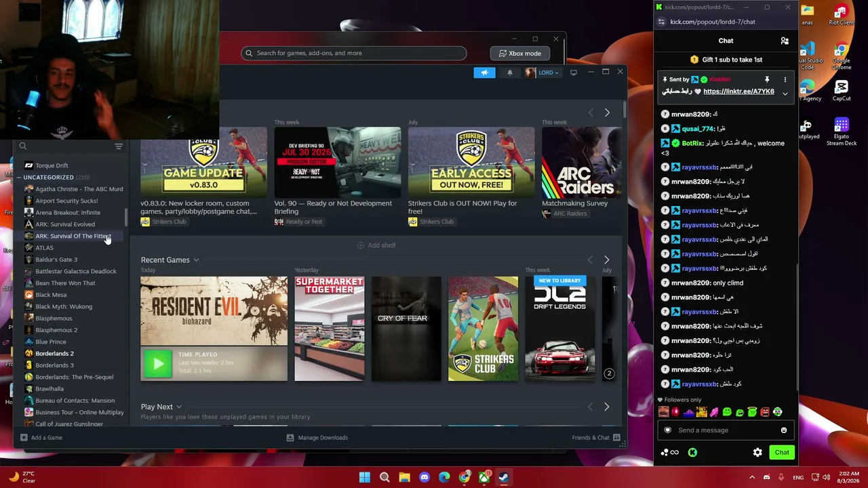The height and width of the screenshot is (488, 868).
Task: Select Torque Drift in library list
Action: point(52,165)
